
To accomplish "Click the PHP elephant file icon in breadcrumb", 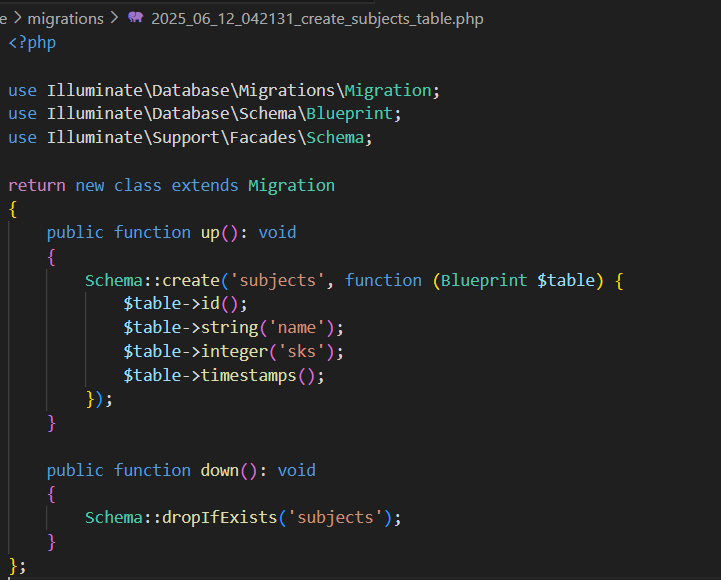I will (x=135, y=18).
